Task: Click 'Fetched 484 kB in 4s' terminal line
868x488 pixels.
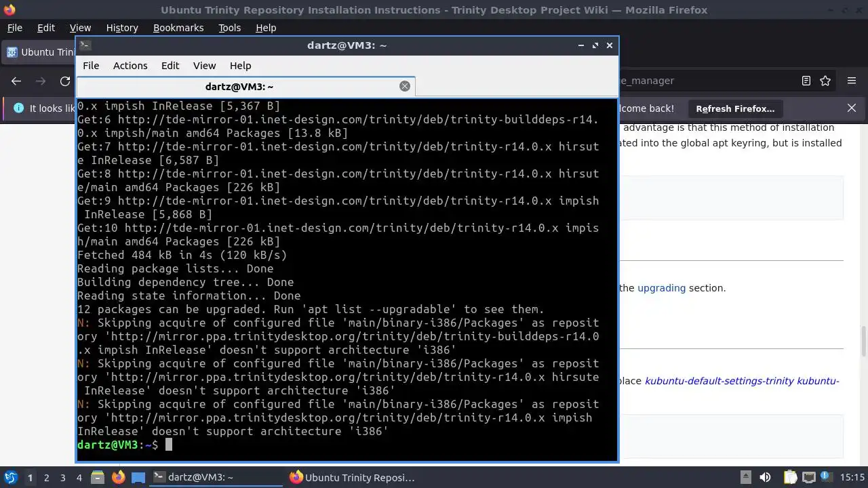Action: click(182, 255)
